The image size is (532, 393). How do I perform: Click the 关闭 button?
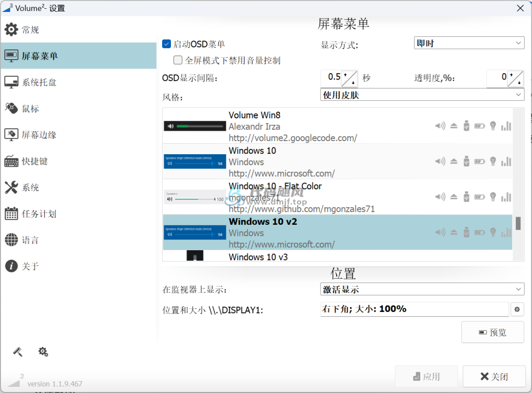[494, 376]
